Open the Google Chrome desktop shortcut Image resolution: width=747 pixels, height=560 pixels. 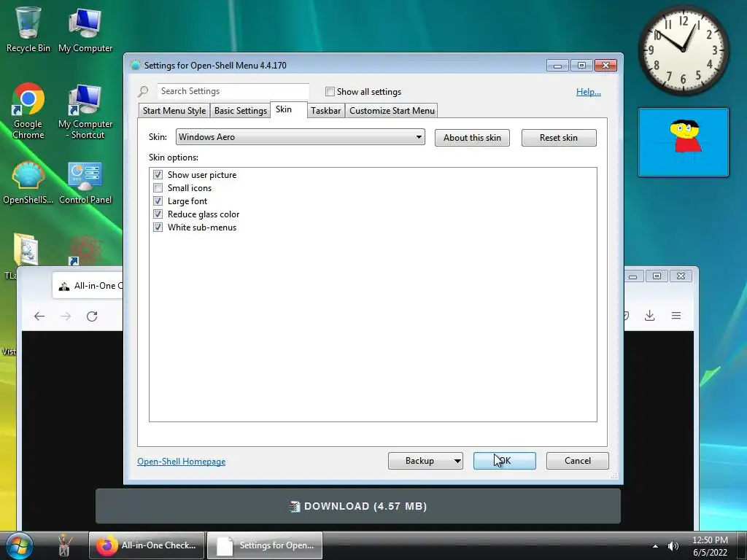coord(28,111)
